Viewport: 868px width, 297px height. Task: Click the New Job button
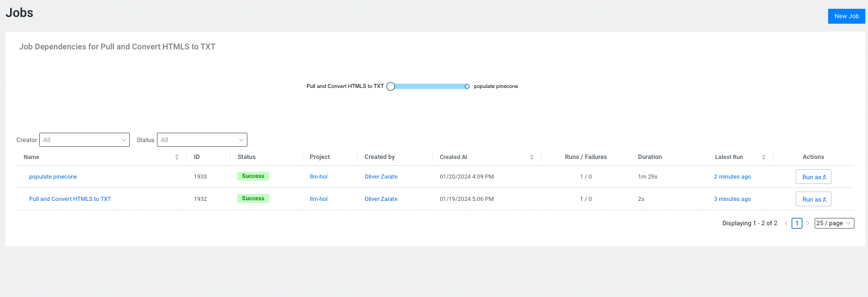click(x=846, y=16)
